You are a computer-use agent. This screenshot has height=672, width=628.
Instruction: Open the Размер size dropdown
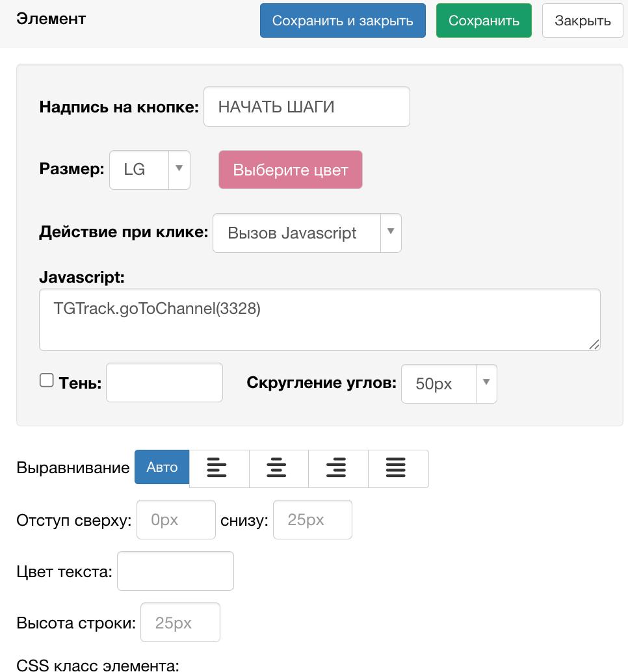tap(149, 170)
